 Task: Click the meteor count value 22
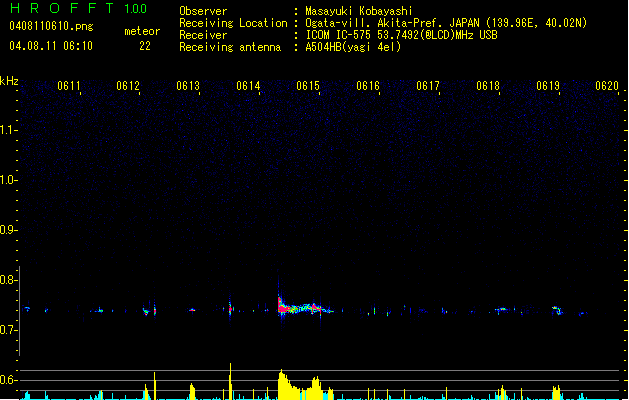click(x=145, y=46)
